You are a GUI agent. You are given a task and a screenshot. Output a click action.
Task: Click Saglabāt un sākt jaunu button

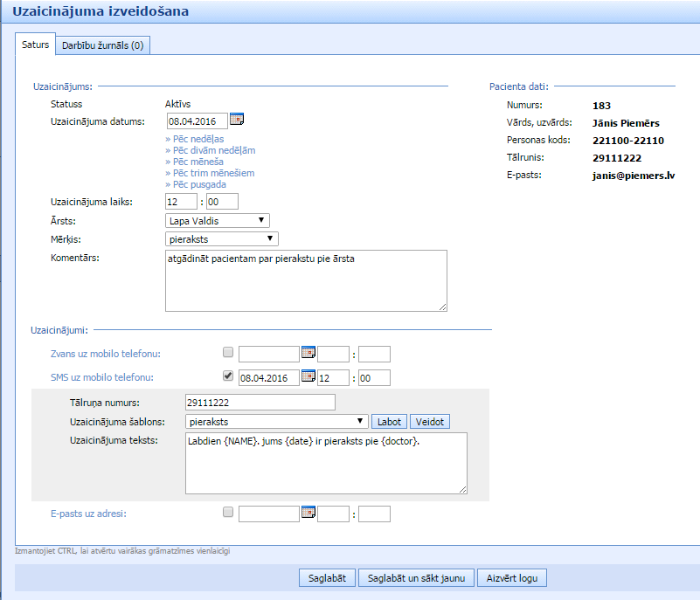click(x=416, y=577)
